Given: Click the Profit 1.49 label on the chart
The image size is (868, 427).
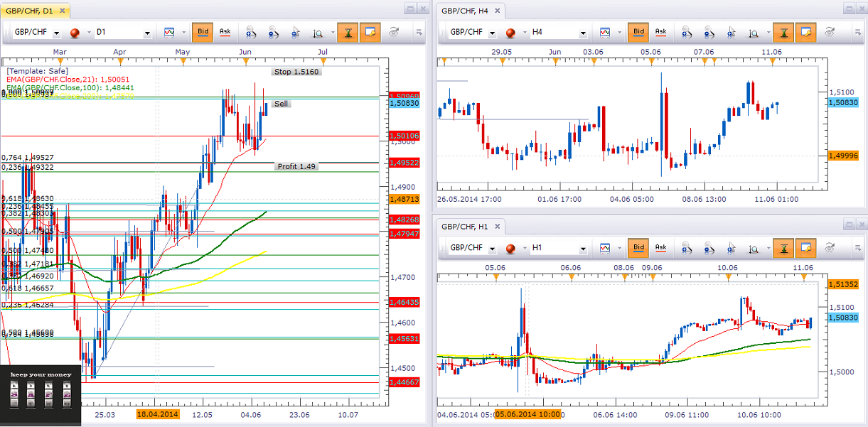Looking at the screenshot, I should click(x=296, y=166).
